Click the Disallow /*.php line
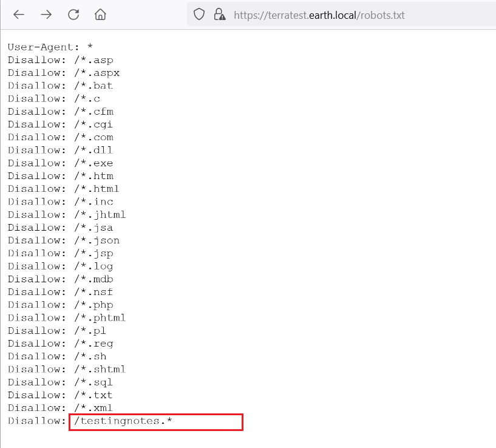The width and height of the screenshot is (496, 448). pyautogui.click(x=60, y=305)
